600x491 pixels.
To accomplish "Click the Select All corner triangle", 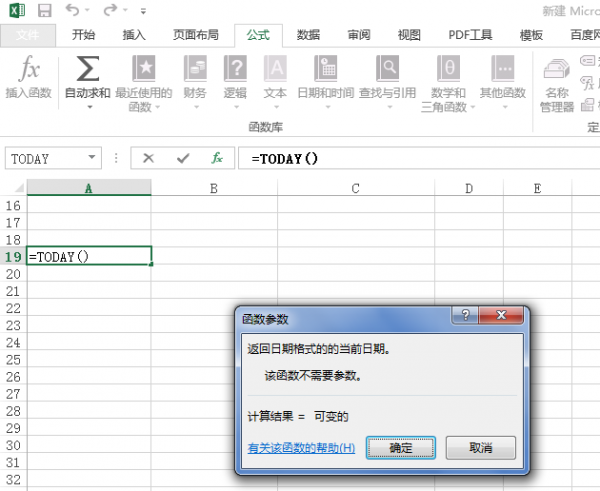I will [x=19, y=188].
